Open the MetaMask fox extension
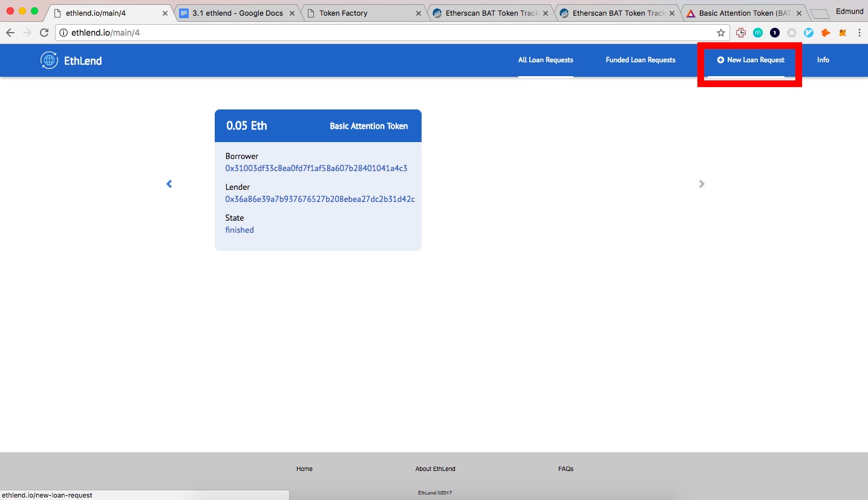This screenshot has height=500, width=868. coord(843,33)
